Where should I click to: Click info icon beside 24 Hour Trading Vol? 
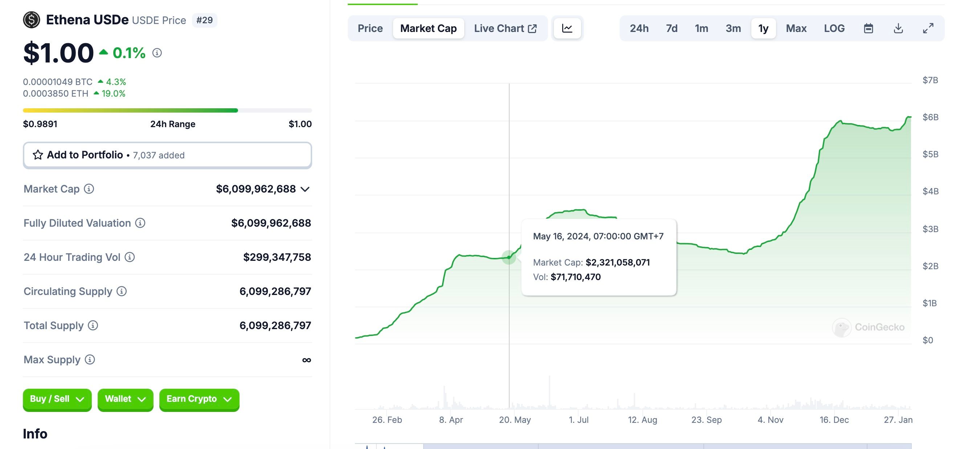(x=130, y=258)
